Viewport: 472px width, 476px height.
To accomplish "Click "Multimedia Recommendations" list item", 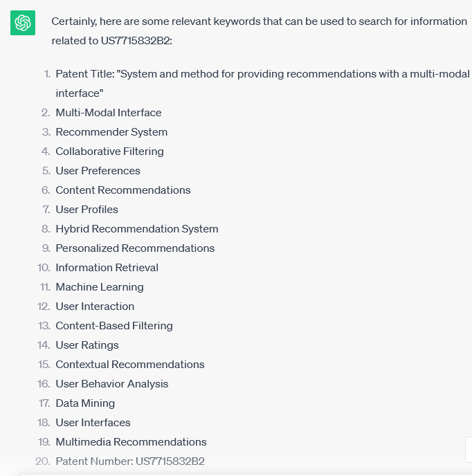I will [131, 442].
